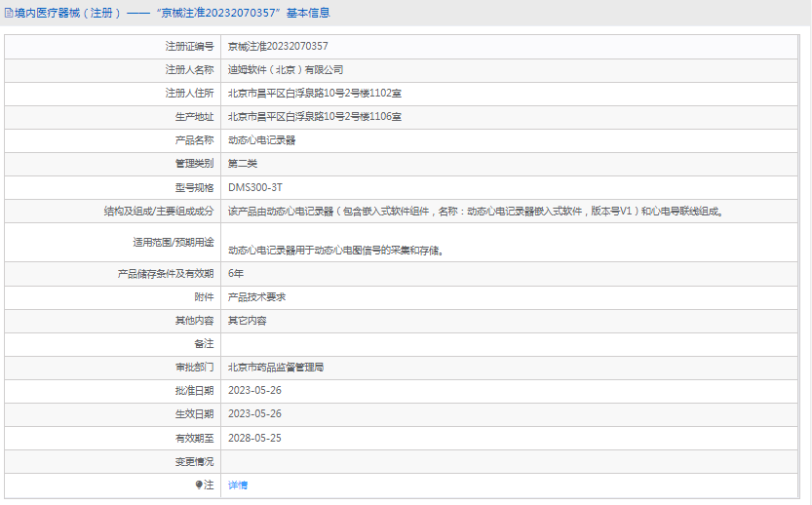Image resolution: width=812 pixels, height=505 pixels.
Task: Click the title "京械注准20232070357" 基本信息
Action: tap(244, 13)
